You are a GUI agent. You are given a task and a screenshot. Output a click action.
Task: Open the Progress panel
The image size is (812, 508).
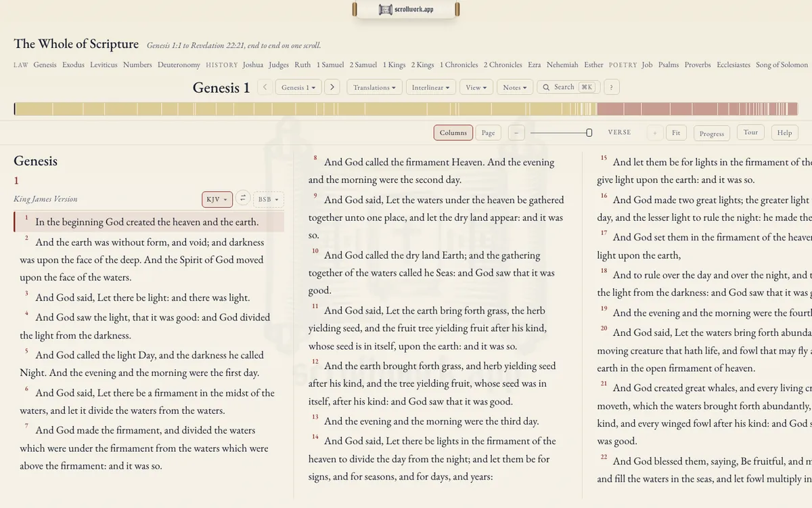[x=712, y=133]
